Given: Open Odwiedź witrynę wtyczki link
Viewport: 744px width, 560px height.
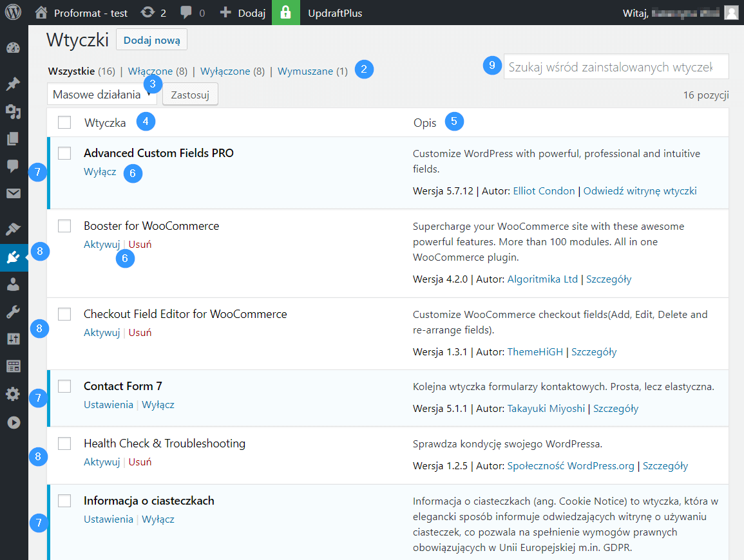Looking at the screenshot, I should pos(640,191).
